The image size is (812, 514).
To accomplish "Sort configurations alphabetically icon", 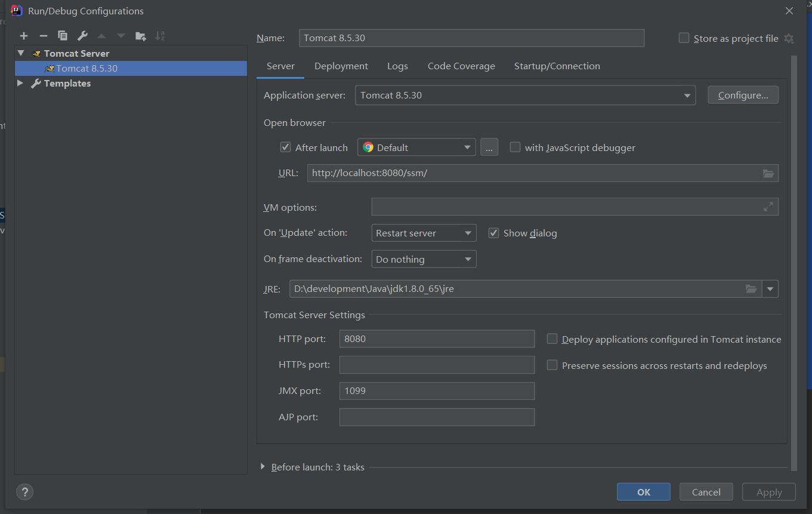I will coord(160,36).
